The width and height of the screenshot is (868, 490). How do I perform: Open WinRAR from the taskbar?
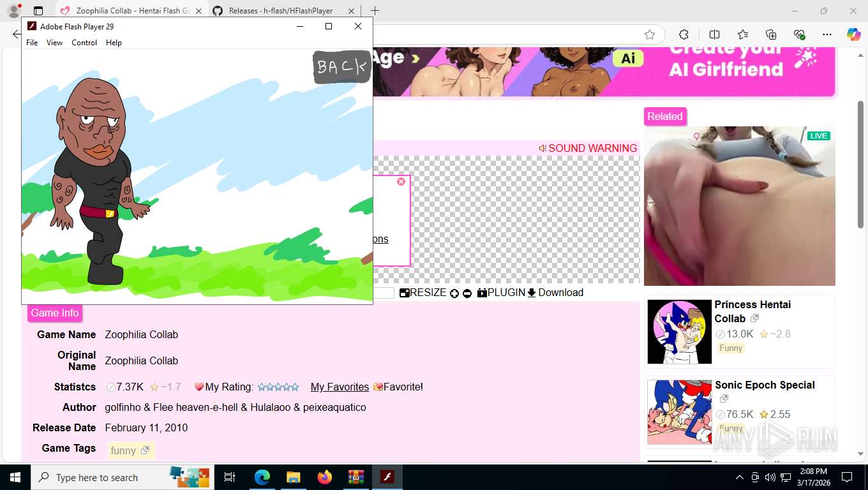click(355, 477)
